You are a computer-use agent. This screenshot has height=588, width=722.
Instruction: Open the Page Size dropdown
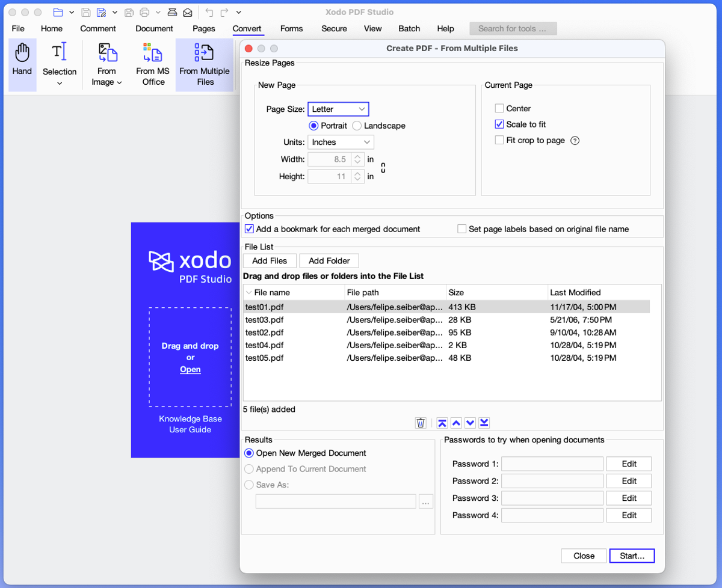pyautogui.click(x=338, y=109)
